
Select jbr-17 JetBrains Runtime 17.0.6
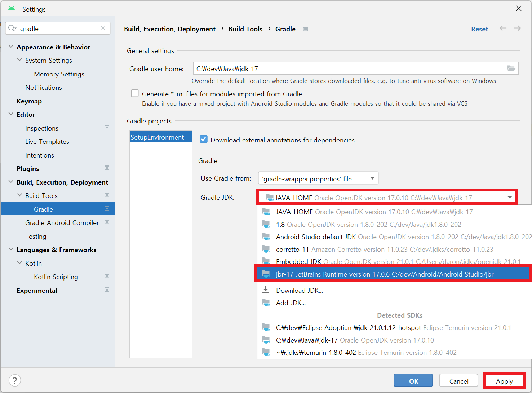pos(393,274)
